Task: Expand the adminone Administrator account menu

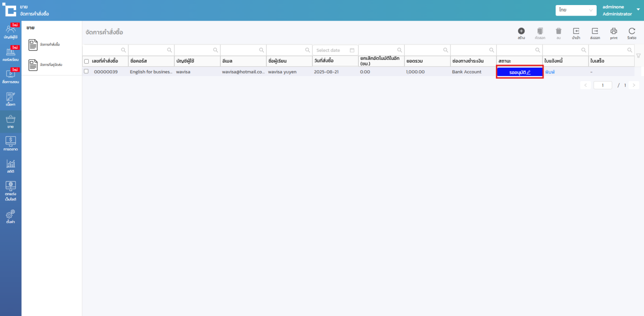Action: point(638,10)
